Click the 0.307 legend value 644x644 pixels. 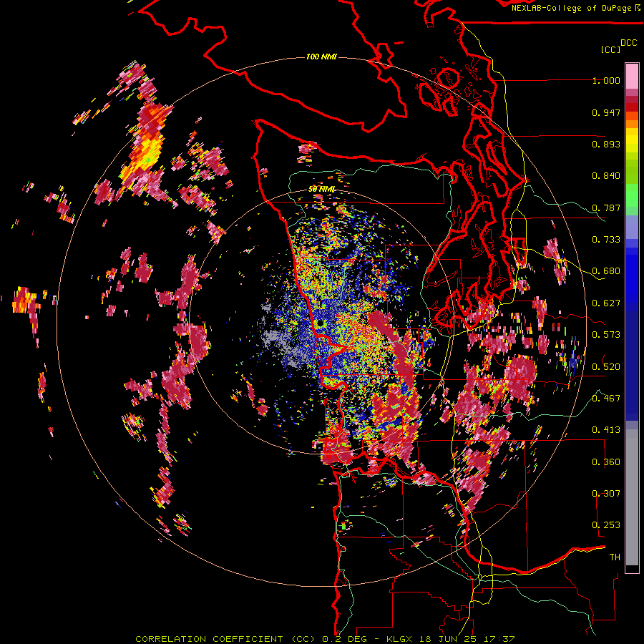[x=606, y=493]
